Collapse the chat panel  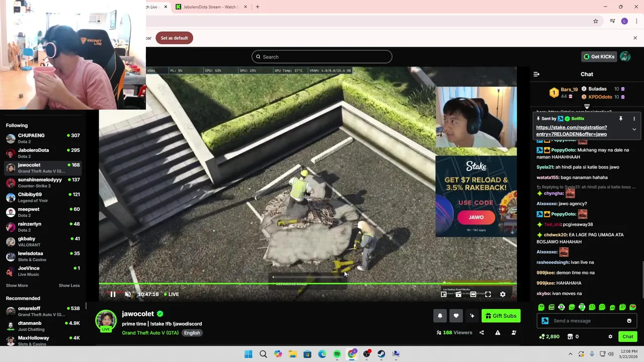point(536,74)
